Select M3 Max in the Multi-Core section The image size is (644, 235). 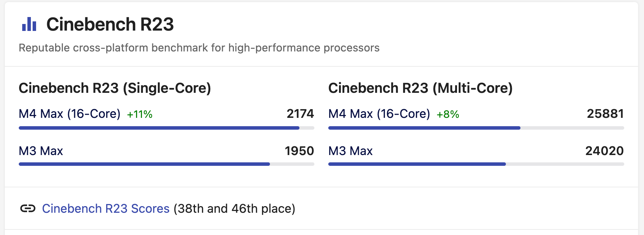[x=350, y=151]
